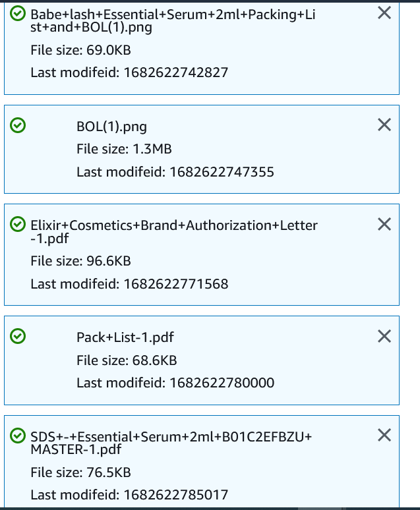Image resolution: width=420 pixels, height=510 pixels.
Task: Click green check icon for Elixir Authorization Letter
Action: pos(18,225)
